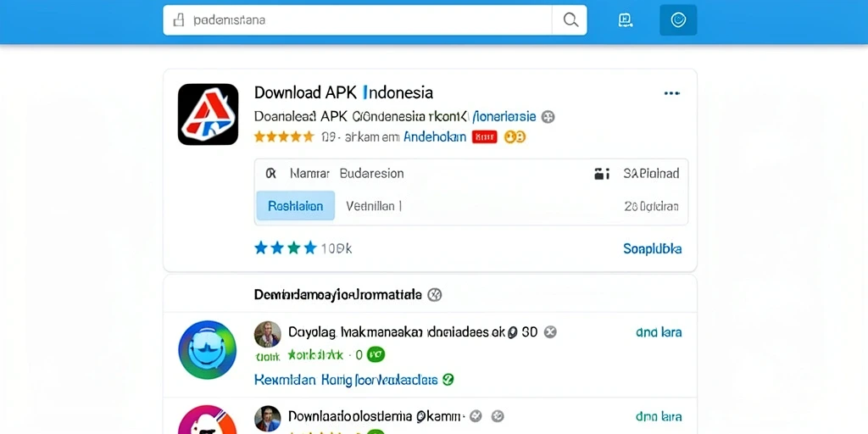The image size is (868, 434).
Task: Click the avatar photo in Doyolag row
Action: coord(267,334)
